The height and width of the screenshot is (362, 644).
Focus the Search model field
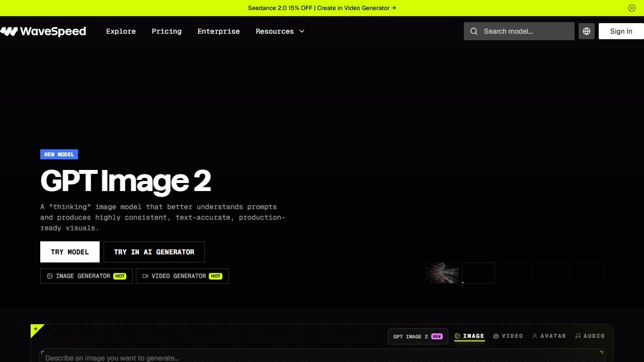519,31
